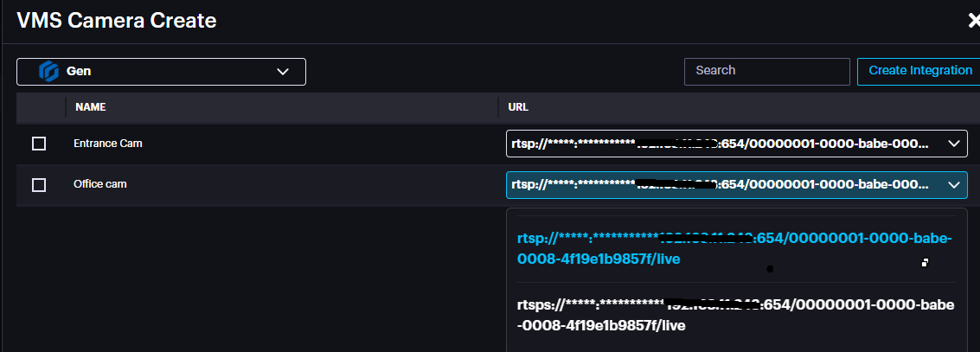Click the URL column header

pos(519,107)
